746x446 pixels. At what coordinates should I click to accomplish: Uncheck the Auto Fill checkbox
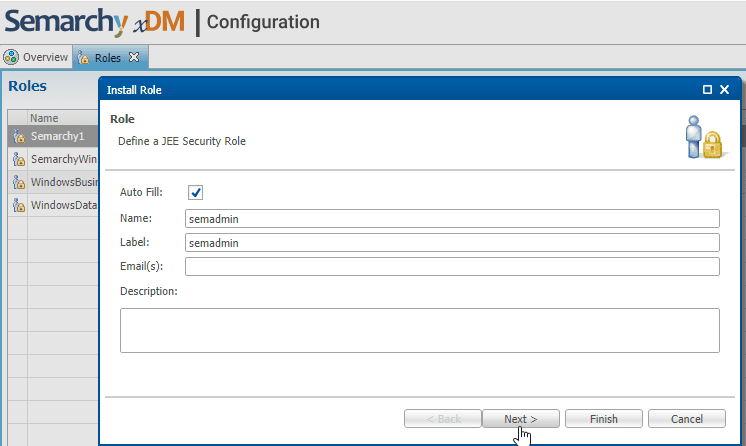pyautogui.click(x=196, y=192)
